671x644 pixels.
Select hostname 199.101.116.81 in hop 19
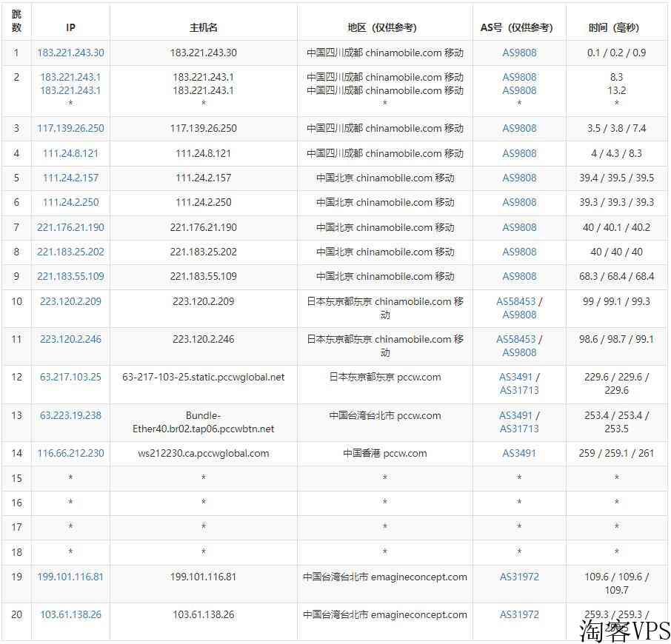tap(203, 577)
